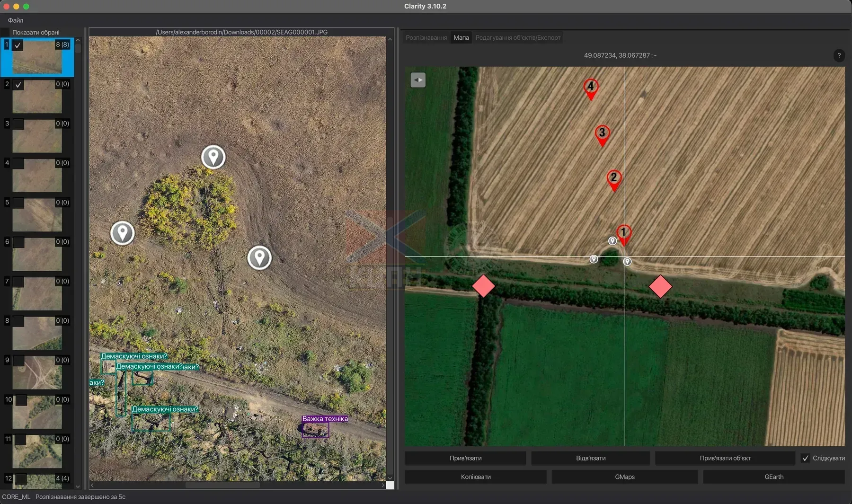852x504 pixels.
Task: Toggle the map split arrows button
Action: tap(418, 80)
